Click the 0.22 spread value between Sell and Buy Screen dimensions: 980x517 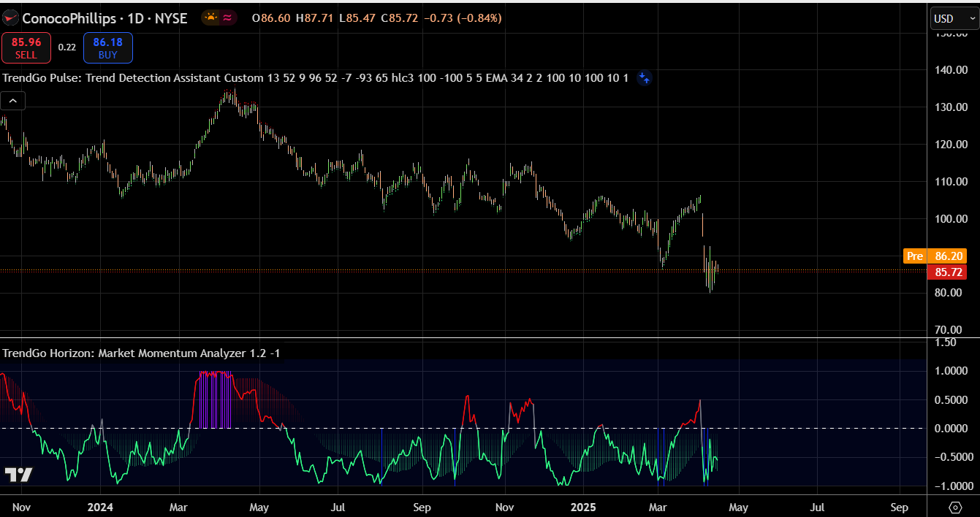click(x=67, y=47)
